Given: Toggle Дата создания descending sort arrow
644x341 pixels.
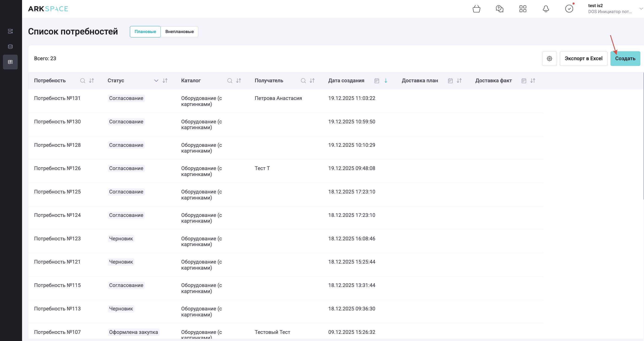Looking at the screenshot, I should (x=386, y=81).
